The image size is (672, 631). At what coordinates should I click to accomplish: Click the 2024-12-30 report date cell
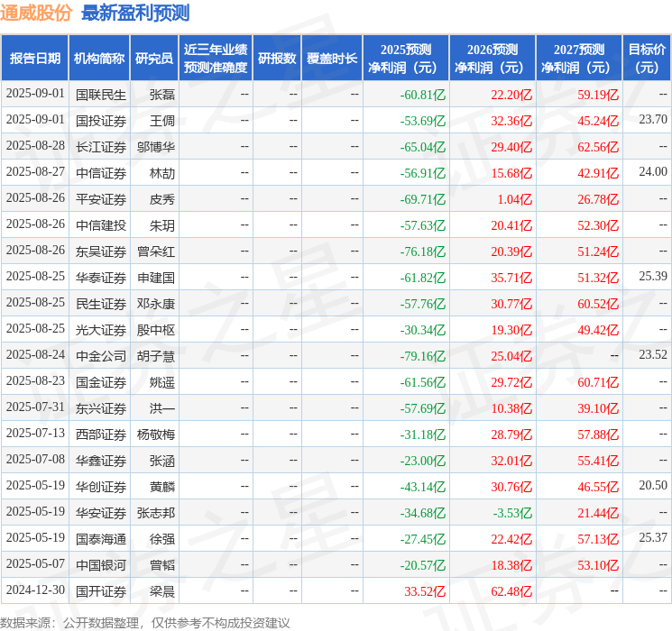pos(35,591)
